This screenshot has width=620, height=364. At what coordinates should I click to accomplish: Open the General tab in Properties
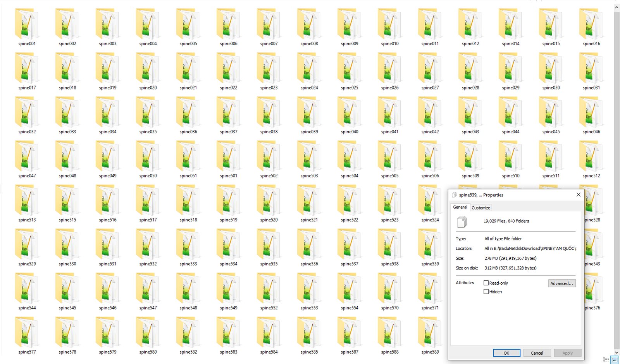pyautogui.click(x=460, y=207)
